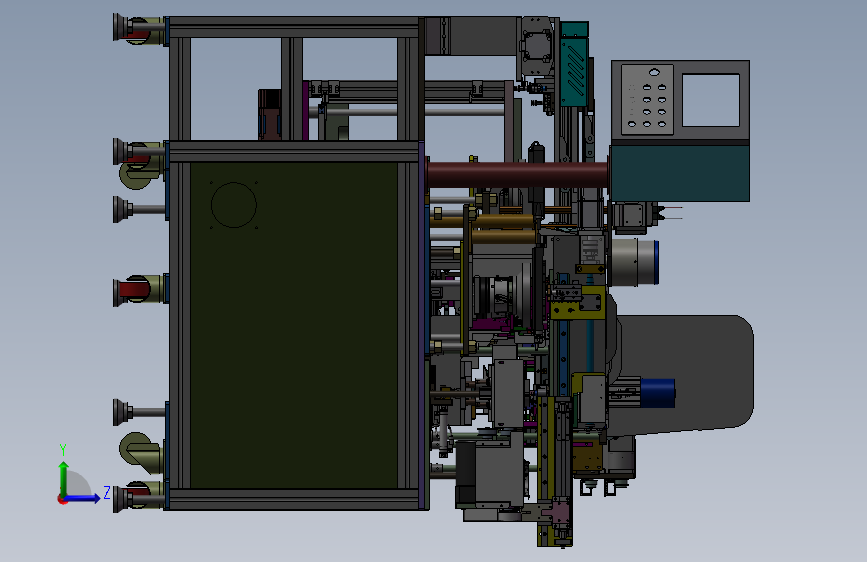Click the blue Z axis arrow of the triad

[83, 498]
